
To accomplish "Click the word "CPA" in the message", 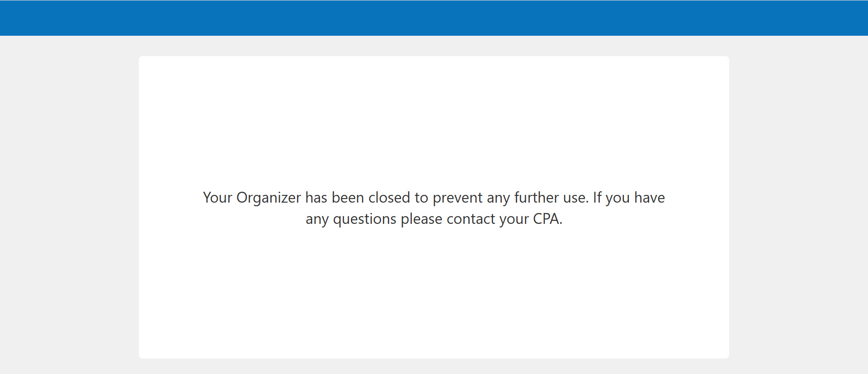I will 546,219.
